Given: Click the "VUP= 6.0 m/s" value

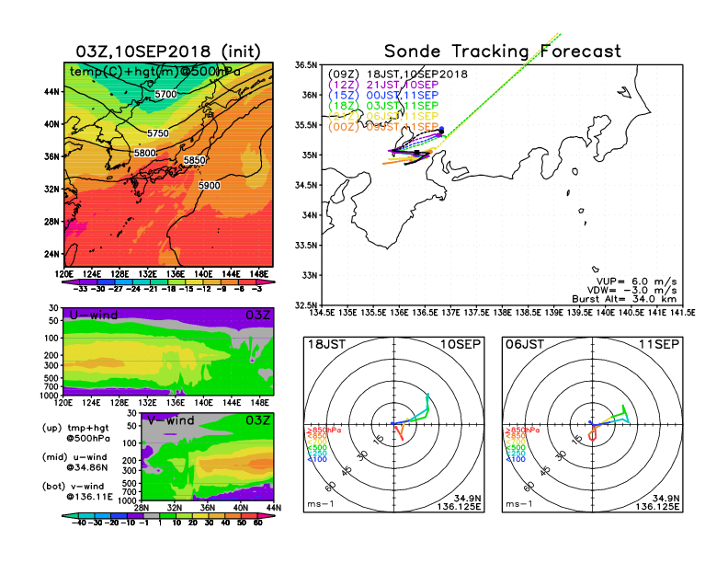Looking at the screenshot, I should [x=636, y=281].
